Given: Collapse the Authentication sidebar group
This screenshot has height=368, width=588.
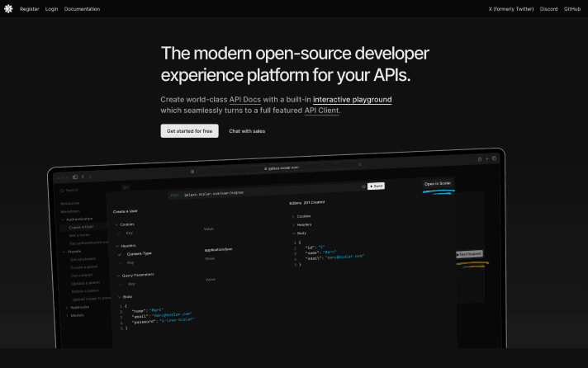Looking at the screenshot, I should tap(77, 219).
